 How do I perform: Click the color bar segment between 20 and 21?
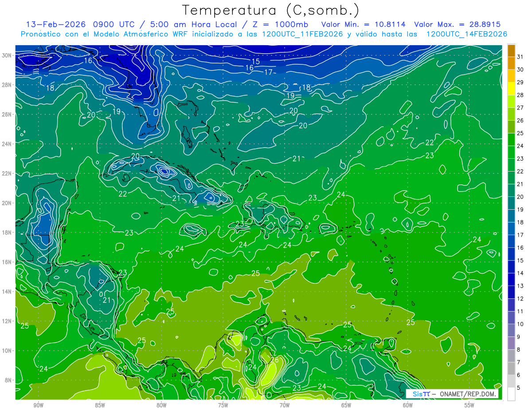tap(511, 191)
